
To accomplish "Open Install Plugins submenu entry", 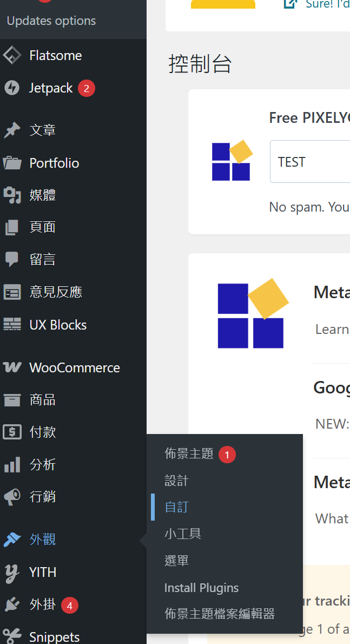I will coord(201,588).
